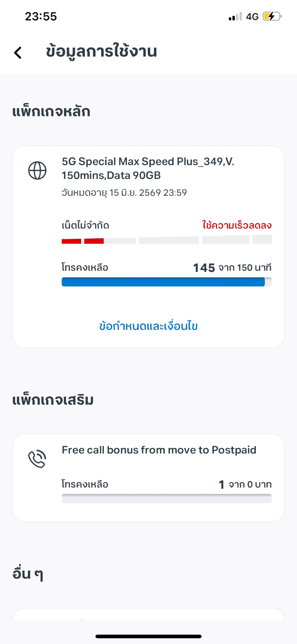Tap the globe icon of main package

tap(37, 170)
